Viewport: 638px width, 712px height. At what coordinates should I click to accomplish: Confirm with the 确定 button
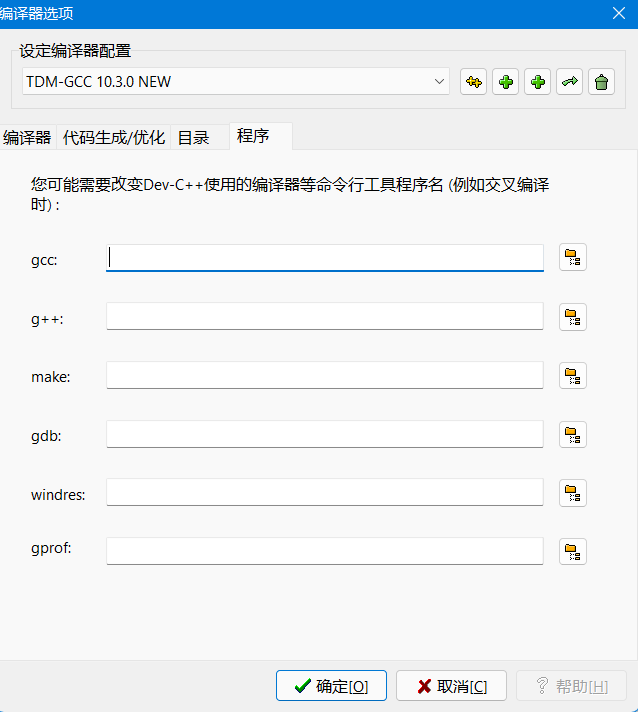point(331,686)
